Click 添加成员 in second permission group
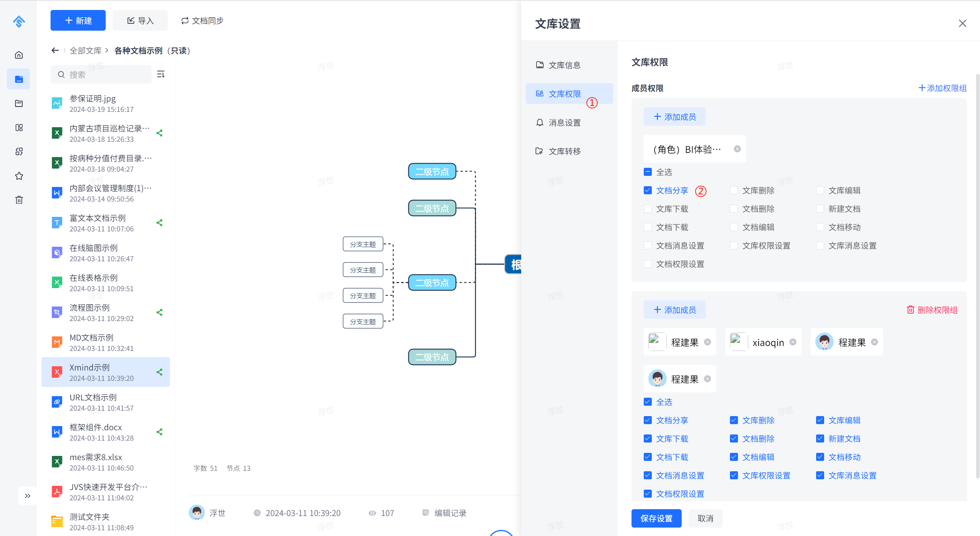The height and width of the screenshot is (536, 980). coord(675,310)
